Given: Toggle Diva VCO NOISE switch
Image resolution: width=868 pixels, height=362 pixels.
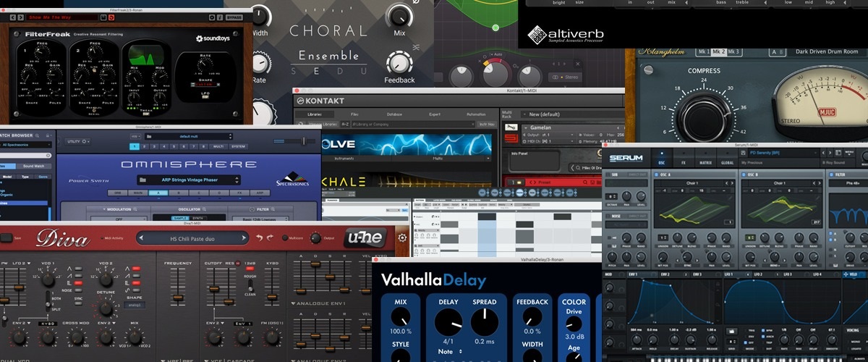Looking at the screenshot, I should point(78,290).
